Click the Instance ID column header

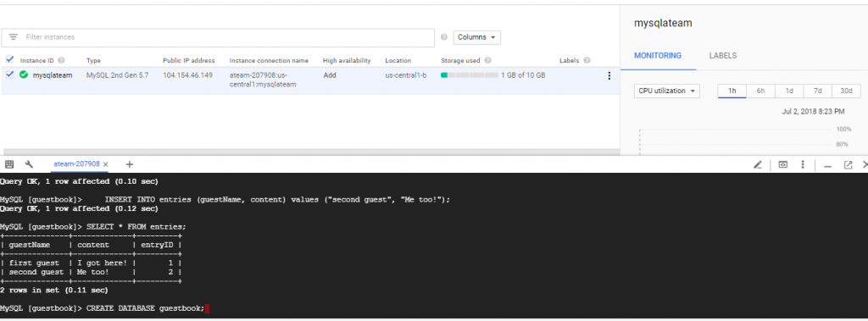tap(37, 60)
